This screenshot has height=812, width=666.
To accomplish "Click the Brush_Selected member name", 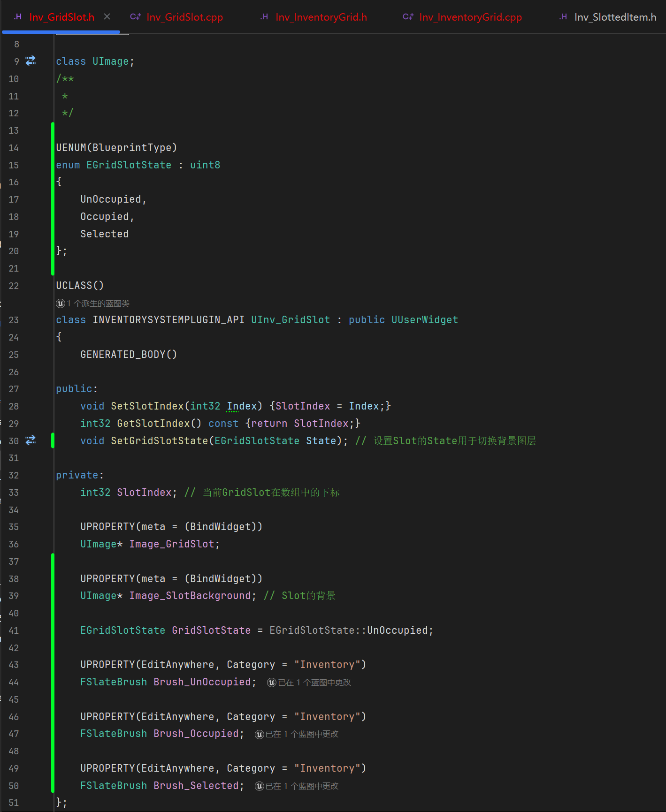I will click(196, 786).
